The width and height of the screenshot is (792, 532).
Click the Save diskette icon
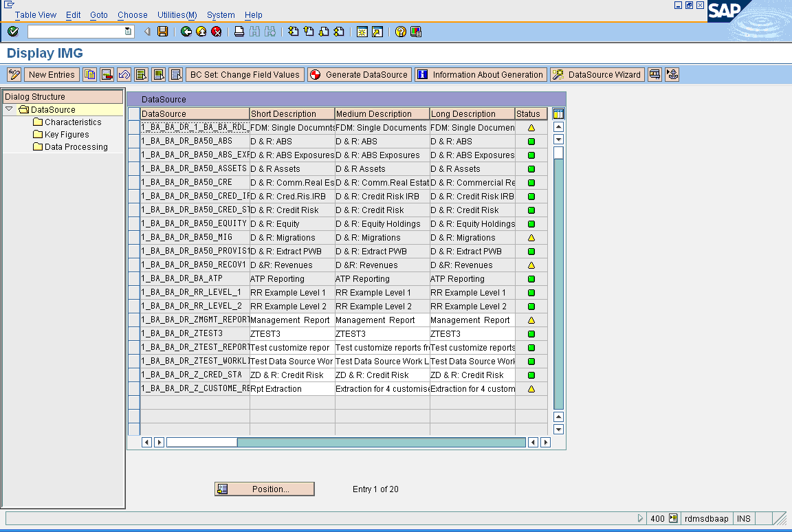click(x=163, y=32)
